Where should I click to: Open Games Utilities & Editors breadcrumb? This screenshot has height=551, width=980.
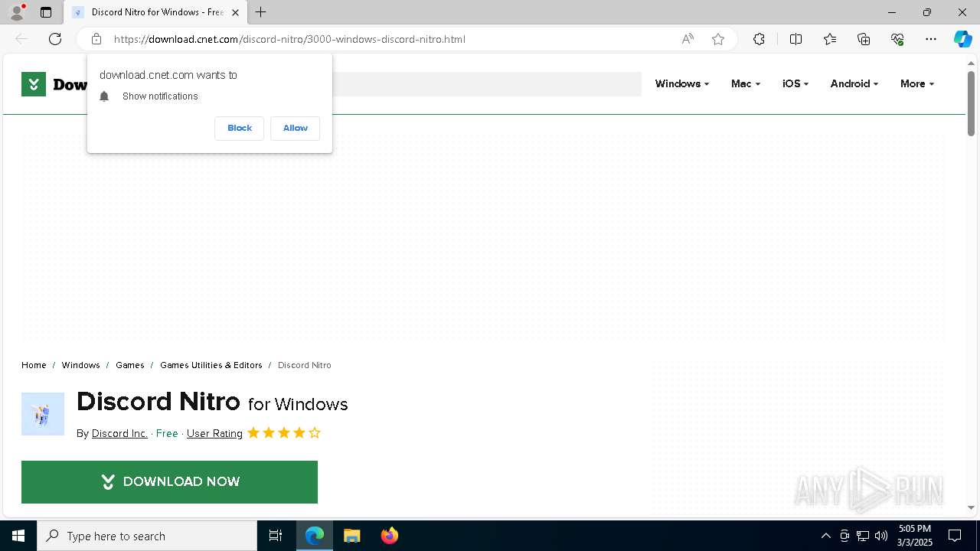211,365
